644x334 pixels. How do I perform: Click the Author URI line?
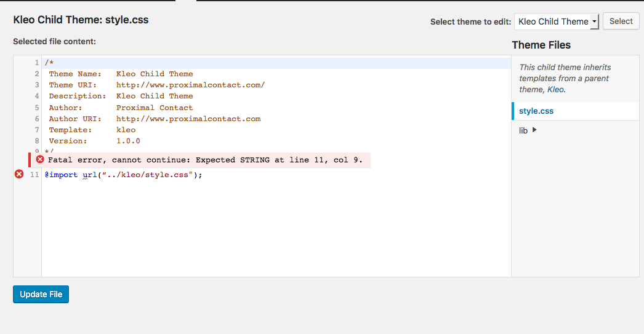(155, 119)
